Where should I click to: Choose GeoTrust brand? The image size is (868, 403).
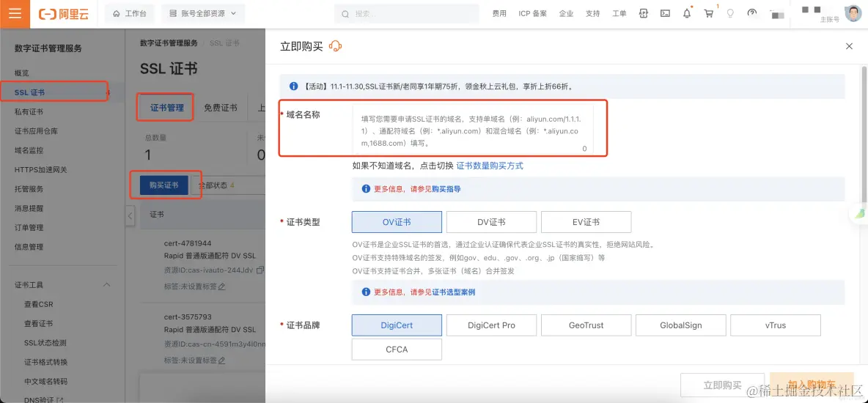click(586, 325)
